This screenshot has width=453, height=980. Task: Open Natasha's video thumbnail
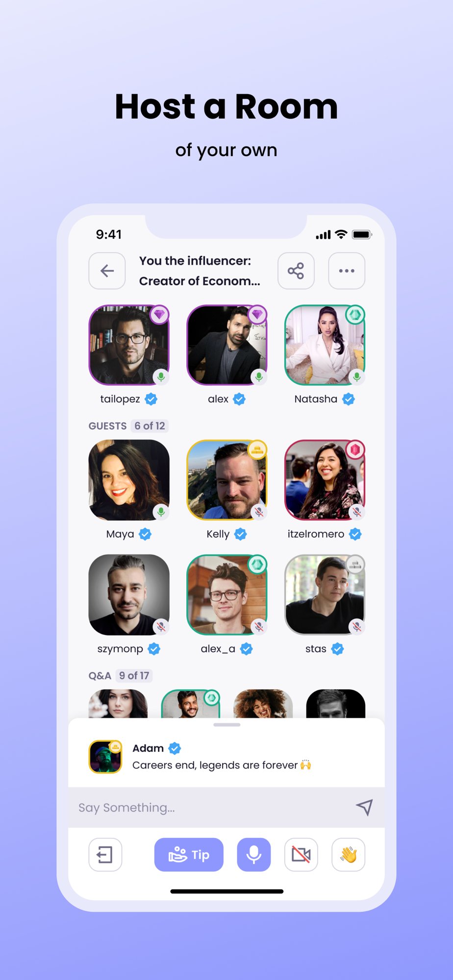coord(325,345)
